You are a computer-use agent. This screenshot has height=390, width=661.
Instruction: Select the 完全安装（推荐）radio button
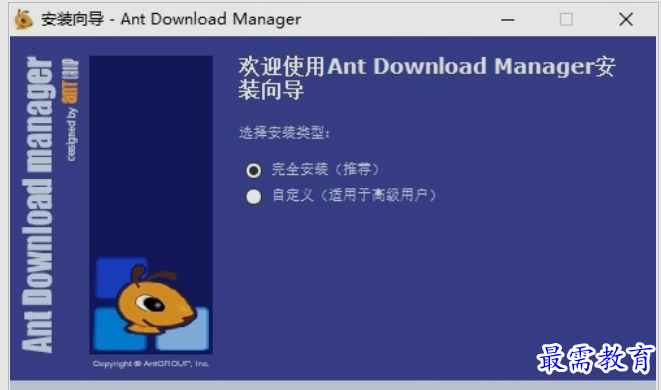tap(253, 170)
